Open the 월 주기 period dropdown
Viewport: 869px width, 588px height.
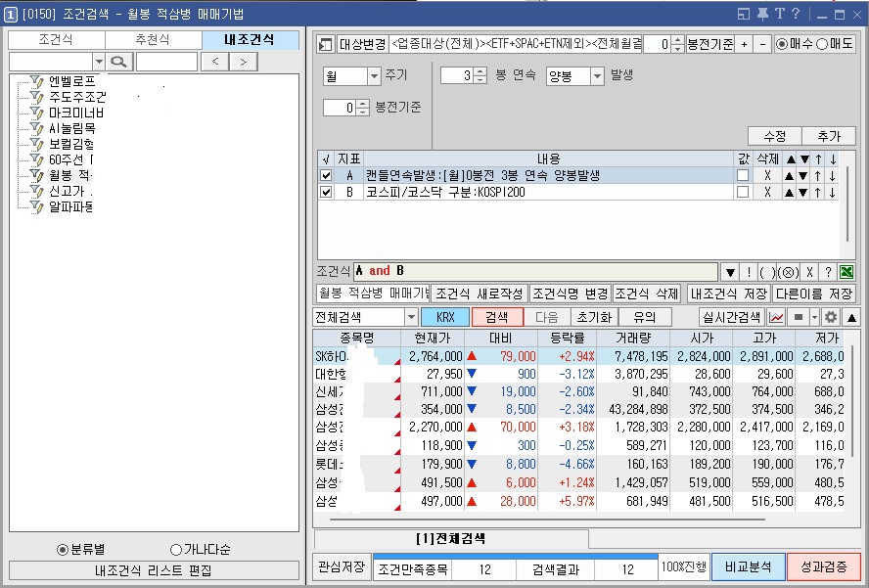coord(374,76)
